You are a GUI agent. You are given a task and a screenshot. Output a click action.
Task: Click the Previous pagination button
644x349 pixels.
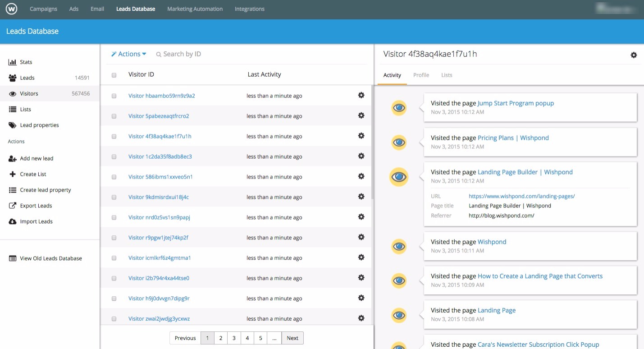[185, 338]
